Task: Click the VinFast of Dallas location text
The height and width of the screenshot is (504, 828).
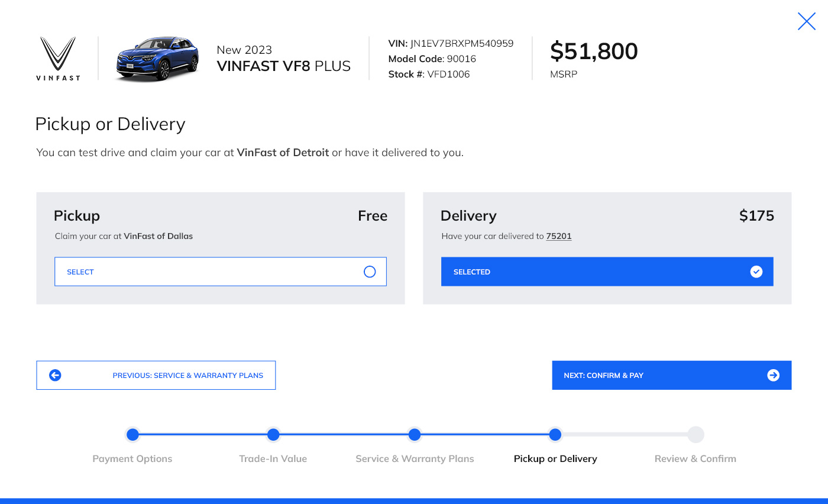Action: click(158, 236)
